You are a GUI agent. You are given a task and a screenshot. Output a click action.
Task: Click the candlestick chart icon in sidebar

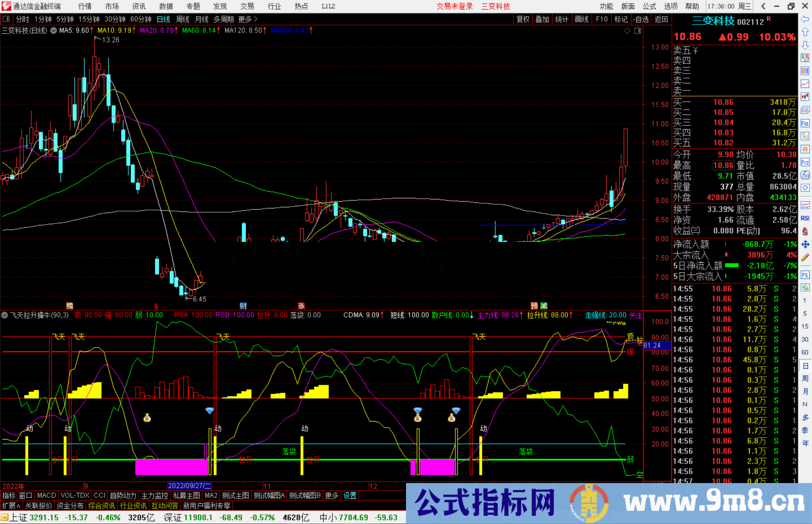[805, 97]
